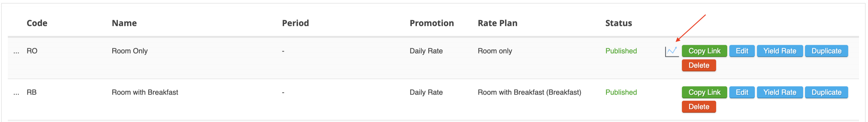Click the ellipsis handle beside RB row

[x=16, y=93]
